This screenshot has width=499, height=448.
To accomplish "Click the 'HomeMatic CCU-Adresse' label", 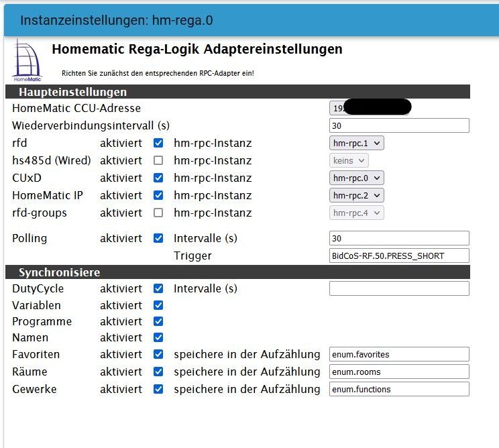I will click(76, 108).
